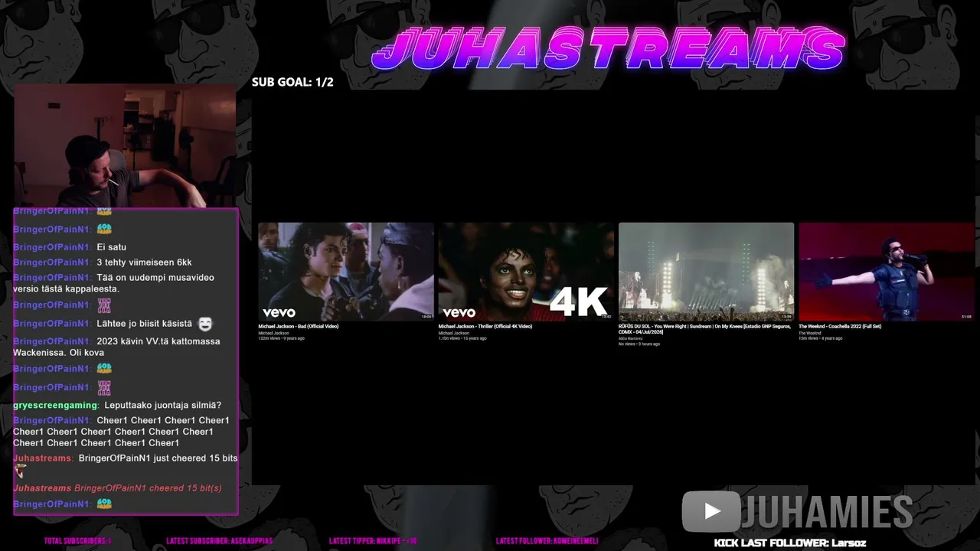This screenshot has height=551, width=980.
Task: Click the emote directly below the Wackenissa message
Action: (x=104, y=369)
